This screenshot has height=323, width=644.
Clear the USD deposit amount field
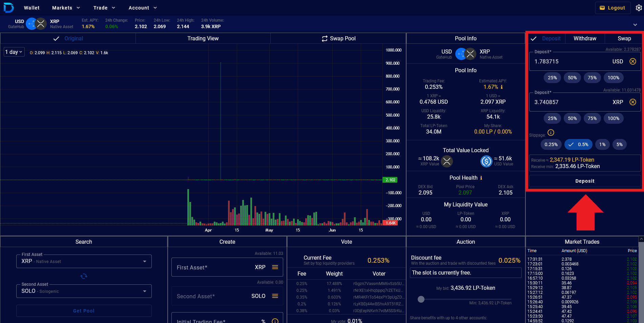pos(632,61)
